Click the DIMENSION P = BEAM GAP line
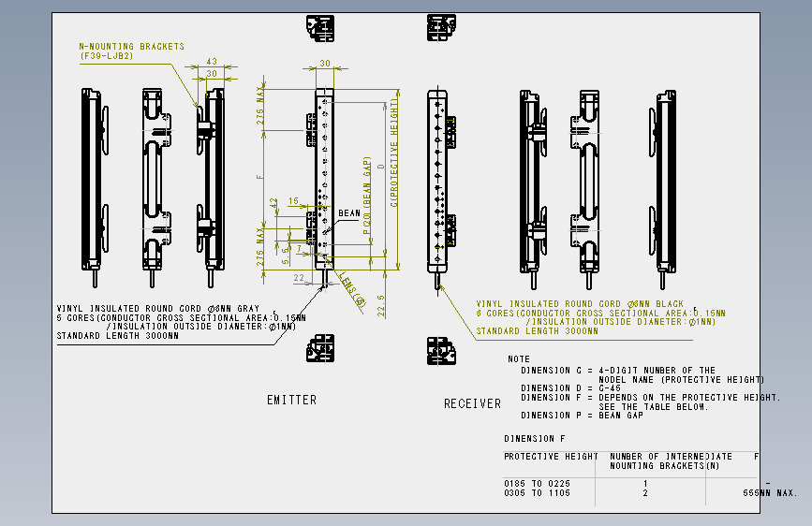The height and width of the screenshot is (526, 812). (582, 416)
